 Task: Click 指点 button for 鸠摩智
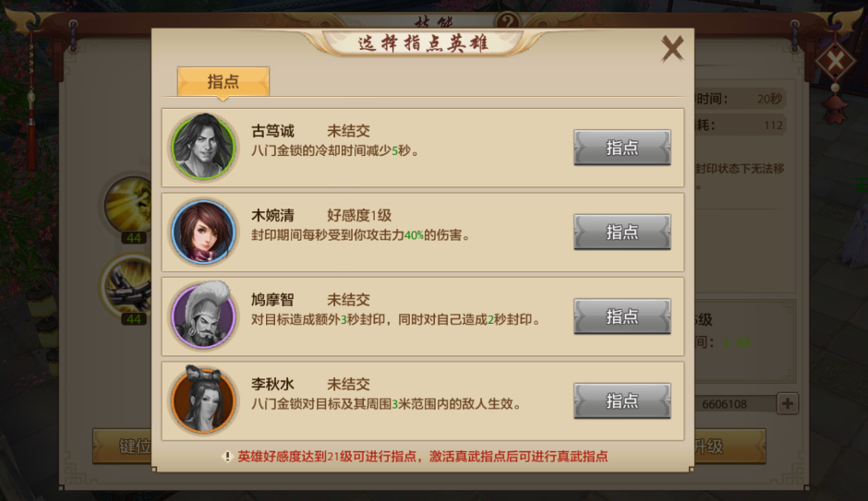click(x=622, y=316)
